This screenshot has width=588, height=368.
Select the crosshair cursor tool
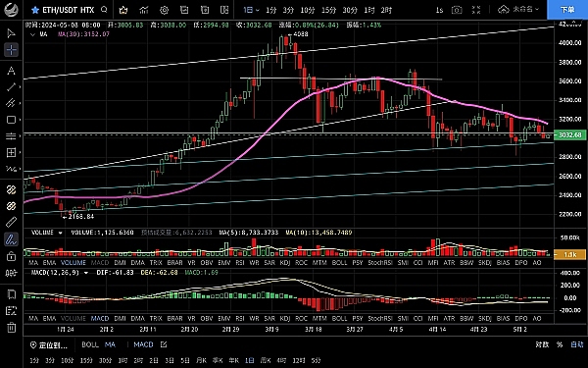point(11,50)
